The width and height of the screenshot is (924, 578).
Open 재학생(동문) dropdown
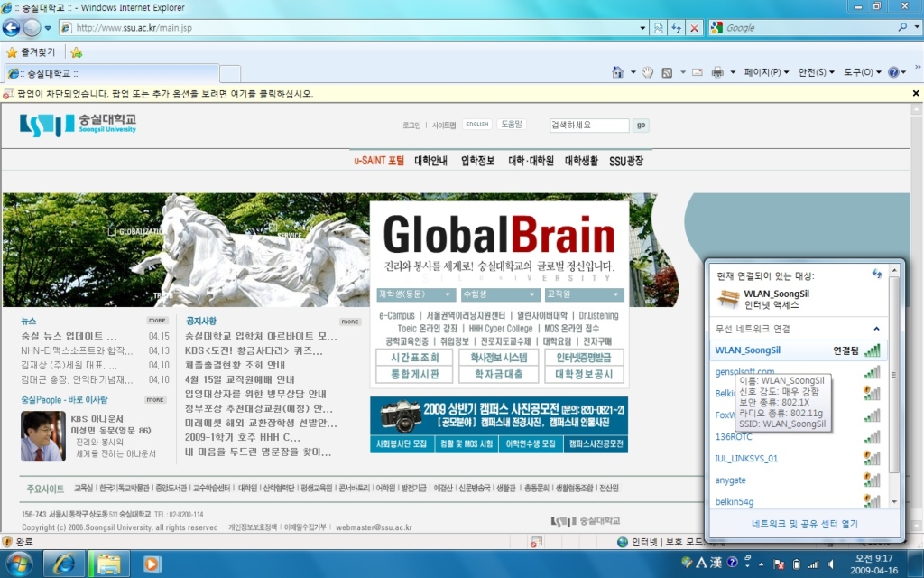click(416, 294)
